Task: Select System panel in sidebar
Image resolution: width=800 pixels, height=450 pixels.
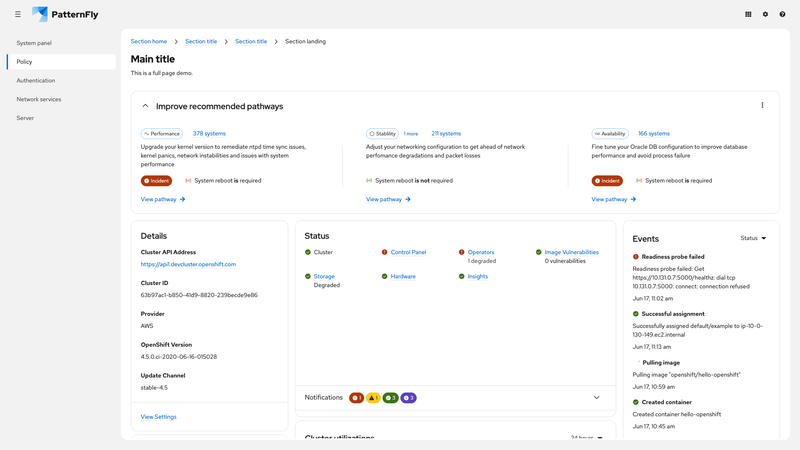Action: [x=61, y=43]
